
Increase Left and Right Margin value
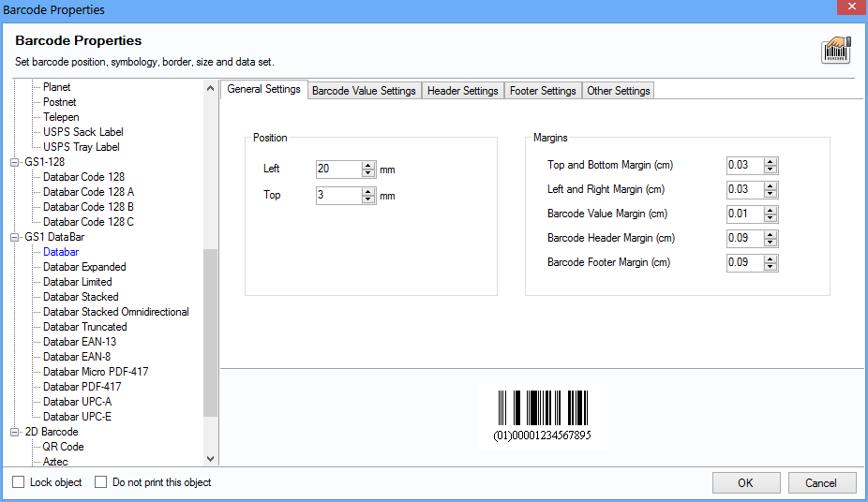point(771,186)
